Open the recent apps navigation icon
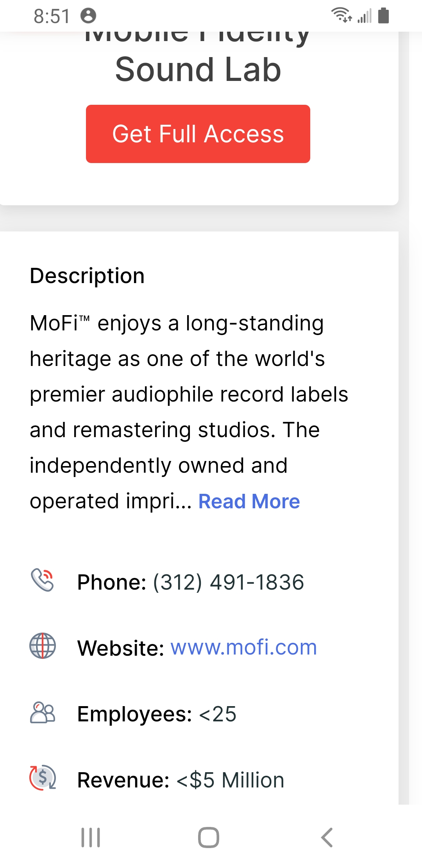 (x=91, y=838)
